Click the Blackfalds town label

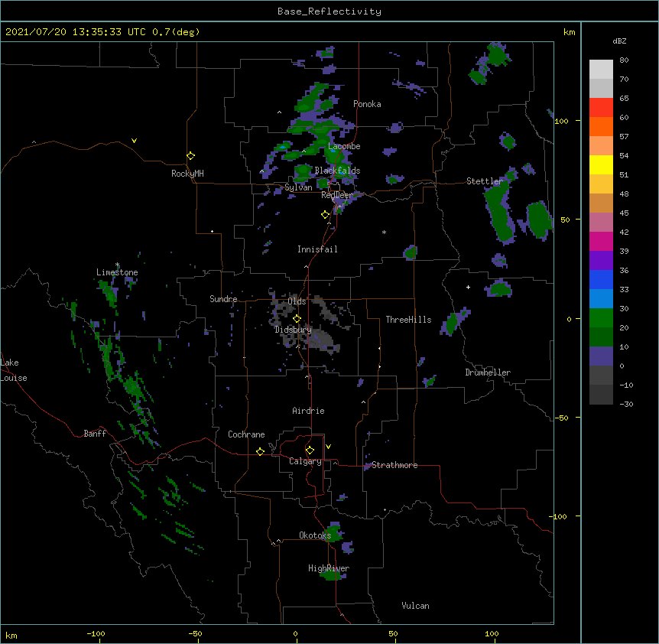[x=337, y=171]
